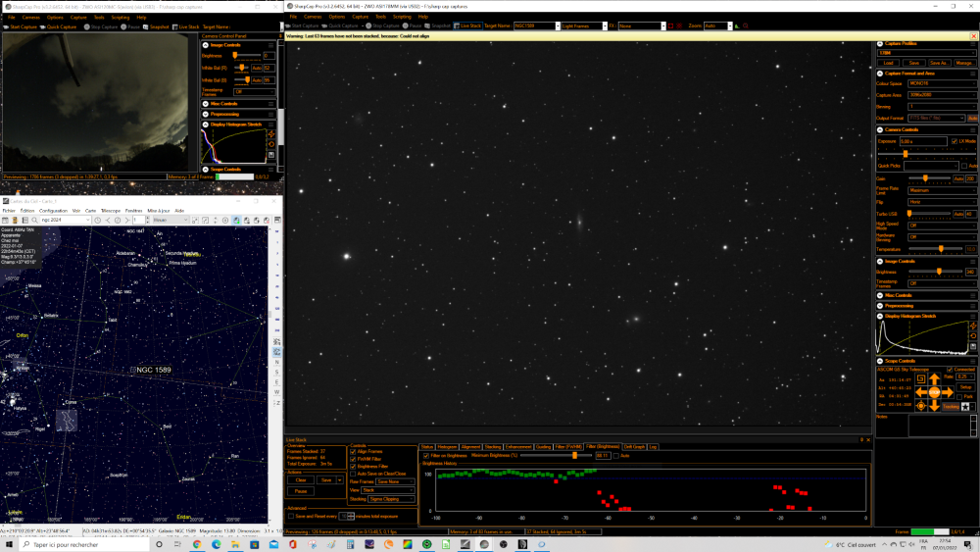Toggle the LX Mode checkbox
This screenshot has height=552, width=980.
click(955, 141)
